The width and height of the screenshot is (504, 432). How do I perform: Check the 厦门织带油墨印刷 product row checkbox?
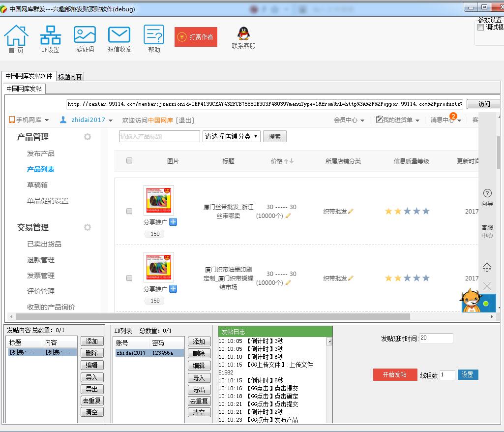pos(129,278)
